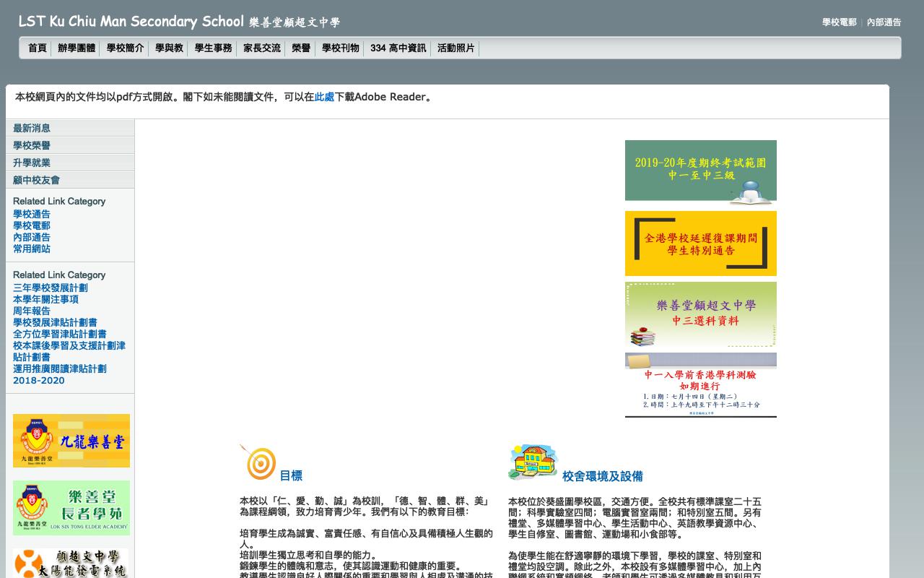Open the 顧超文中學太陽能發電系統 banner
Screen dimensions: 924x578
(71, 563)
